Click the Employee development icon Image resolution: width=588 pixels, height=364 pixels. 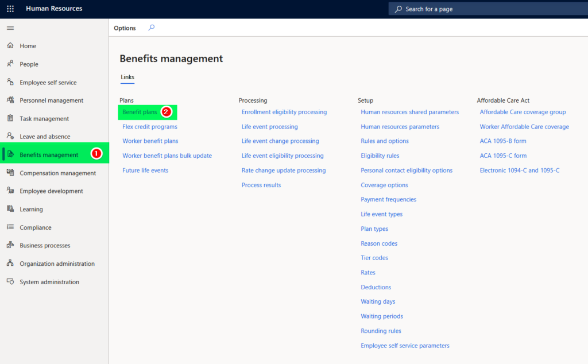(10, 191)
